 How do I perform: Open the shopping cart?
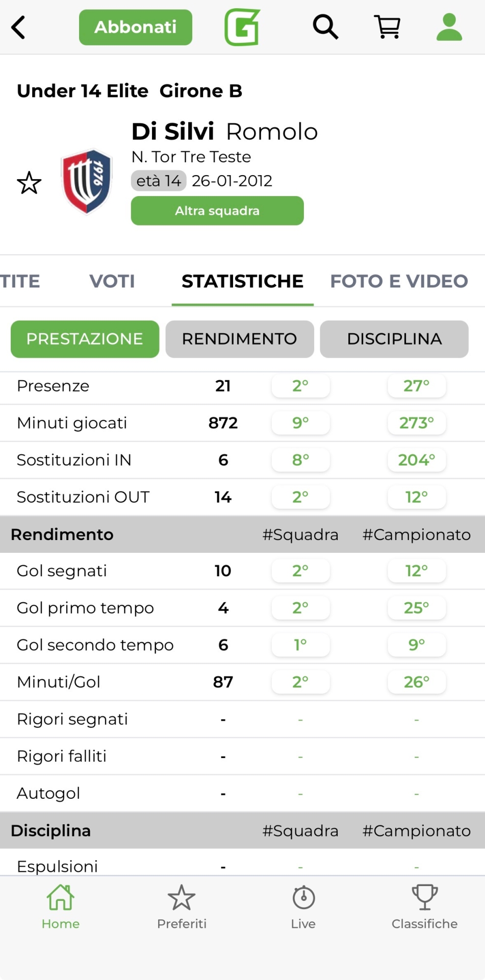click(x=388, y=27)
